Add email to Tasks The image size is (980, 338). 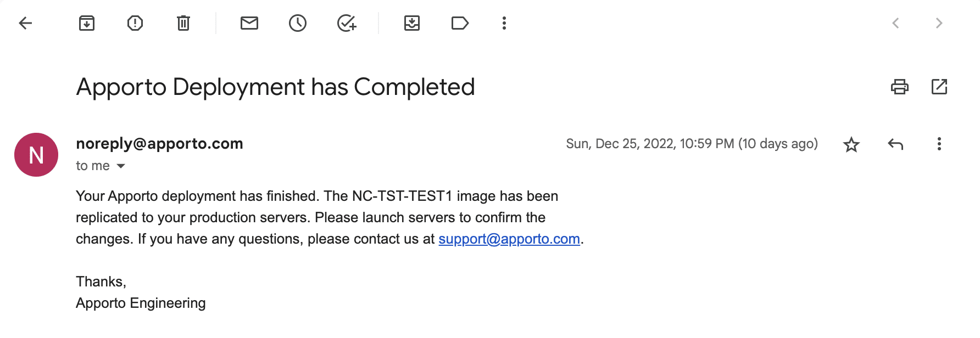click(347, 23)
